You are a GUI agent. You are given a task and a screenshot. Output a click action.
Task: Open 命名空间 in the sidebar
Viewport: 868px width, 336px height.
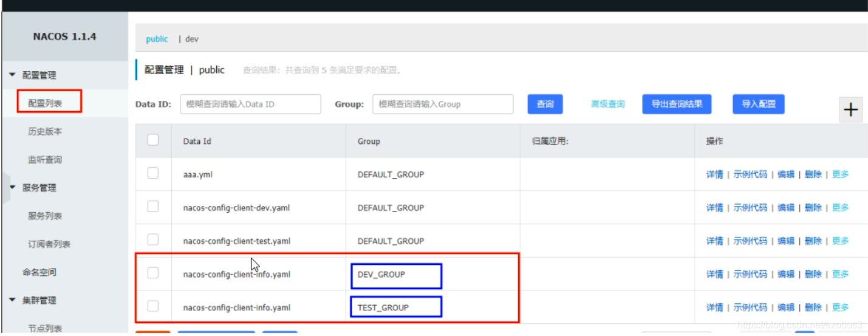(x=39, y=272)
